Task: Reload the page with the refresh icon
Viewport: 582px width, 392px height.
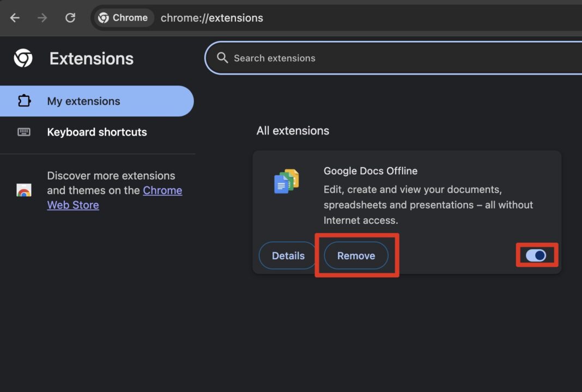Action: (x=70, y=17)
